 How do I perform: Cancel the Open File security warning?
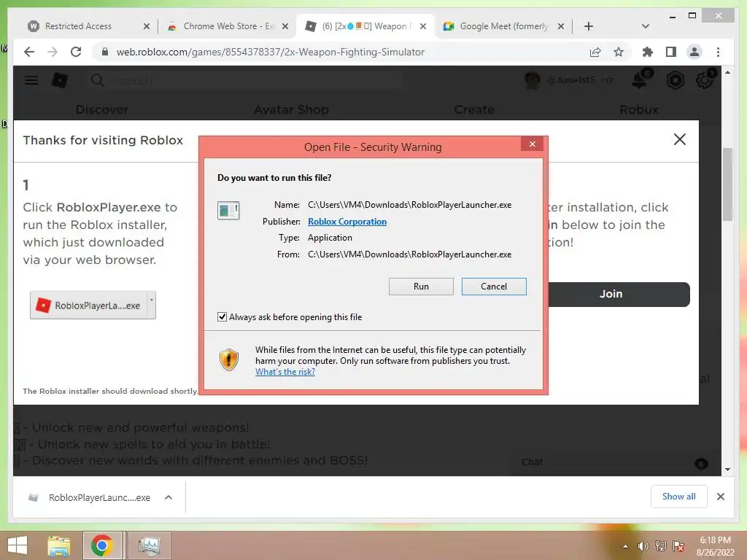(x=494, y=286)
